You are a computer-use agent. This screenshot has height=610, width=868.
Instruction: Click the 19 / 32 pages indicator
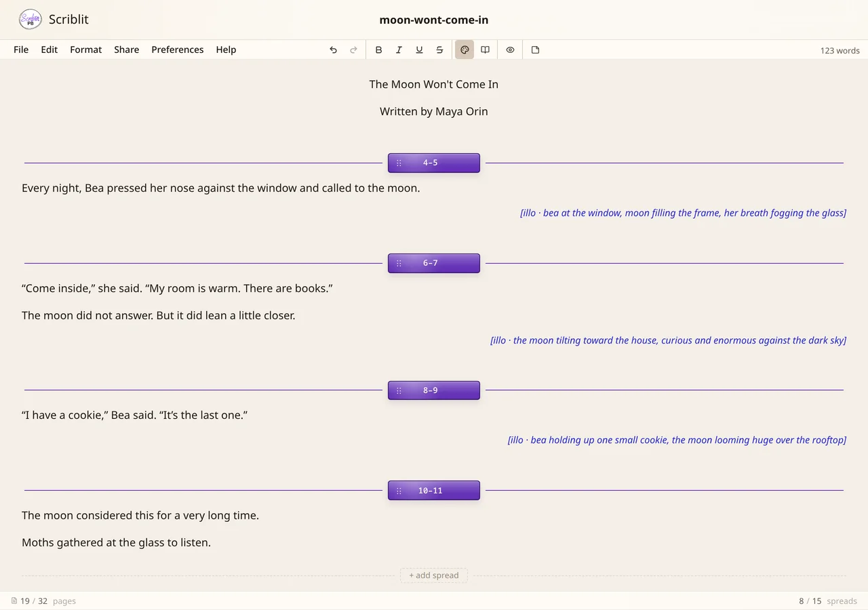(x=44, y=601)
